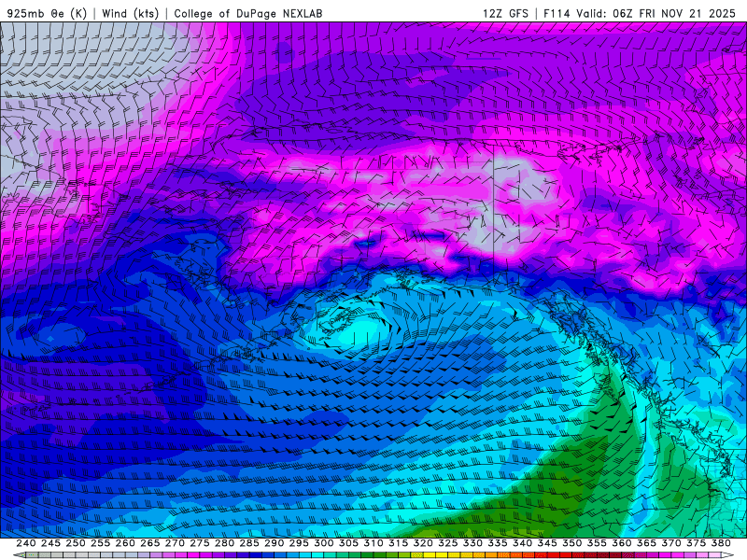
Task: Click the "College of DuPage NEXLAB" label
Action: click(248, 13)
